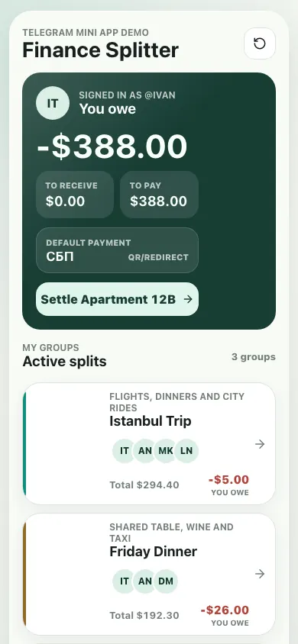Tap the -$388.00 balance amount
Screen dimensions: 298x644
[112, 147]
